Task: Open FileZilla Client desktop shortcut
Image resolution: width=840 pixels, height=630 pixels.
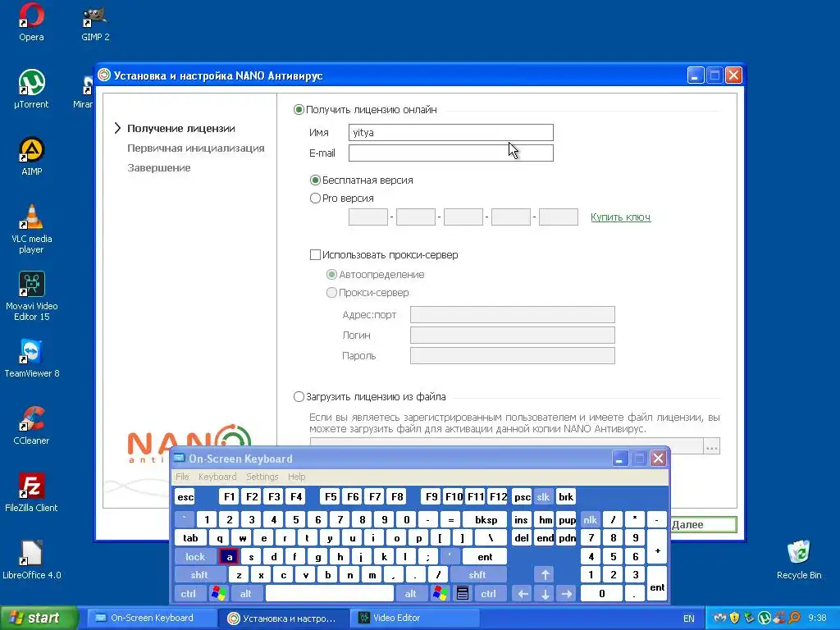Action: [x=31, y=492]
